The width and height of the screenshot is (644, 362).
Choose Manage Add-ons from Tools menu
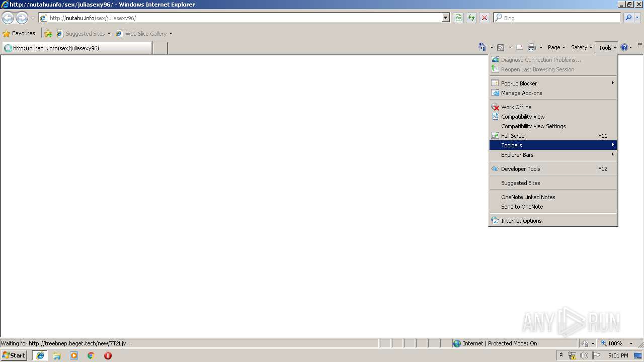coord(553,93)
